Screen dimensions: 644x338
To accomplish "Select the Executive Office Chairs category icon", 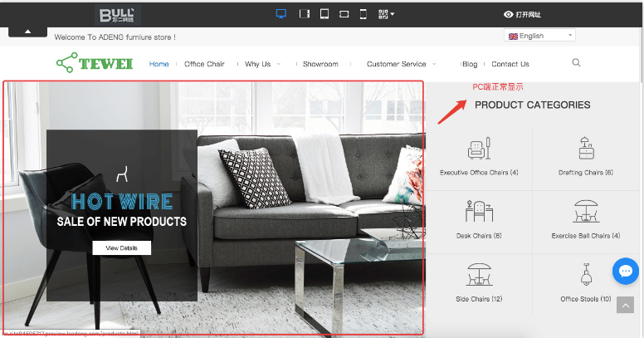I will pos(479,149).
